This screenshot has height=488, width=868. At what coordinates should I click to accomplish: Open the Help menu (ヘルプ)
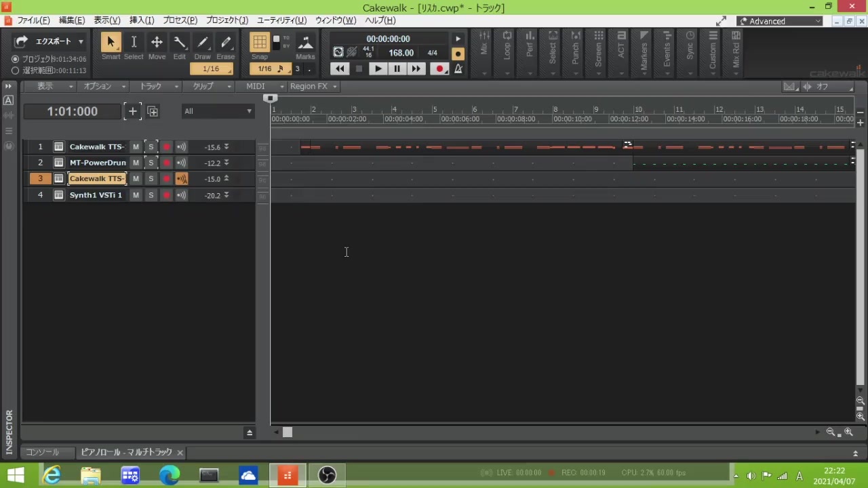pos(380,20)
